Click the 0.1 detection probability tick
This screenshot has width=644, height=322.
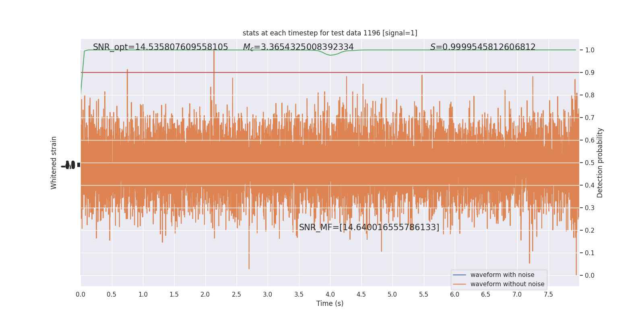590,253
